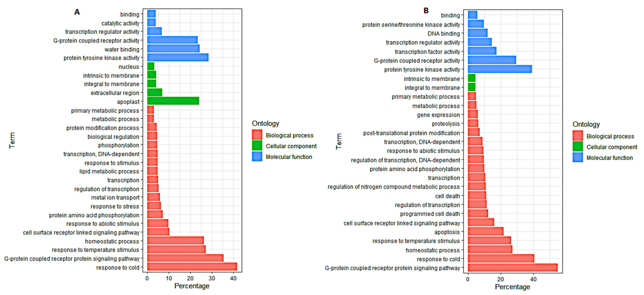Image resolution: width=644 pixels, height=295 pixels.
Task: Click the apoplast green bar in chart A
Action: 173,101
